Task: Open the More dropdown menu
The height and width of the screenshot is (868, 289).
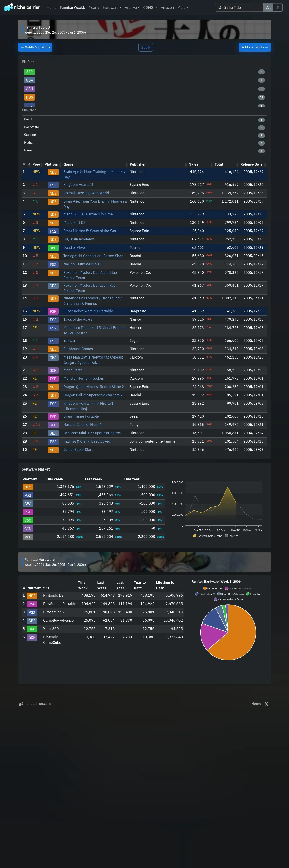Action: (183, 7)
